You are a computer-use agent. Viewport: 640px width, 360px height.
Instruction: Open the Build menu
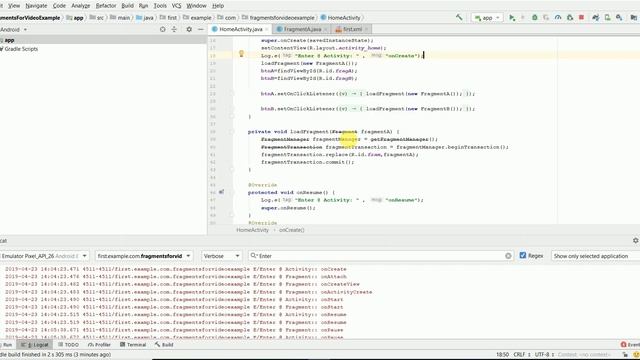click(128, 6)
